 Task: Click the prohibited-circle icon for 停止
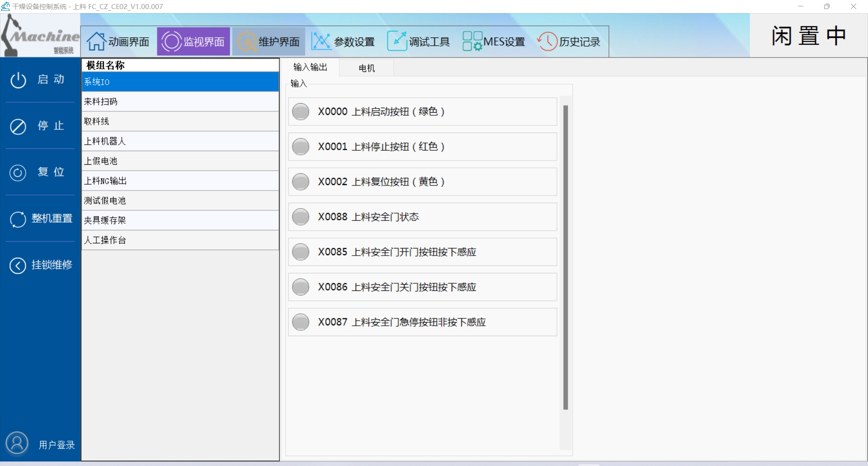coord(18,127)
